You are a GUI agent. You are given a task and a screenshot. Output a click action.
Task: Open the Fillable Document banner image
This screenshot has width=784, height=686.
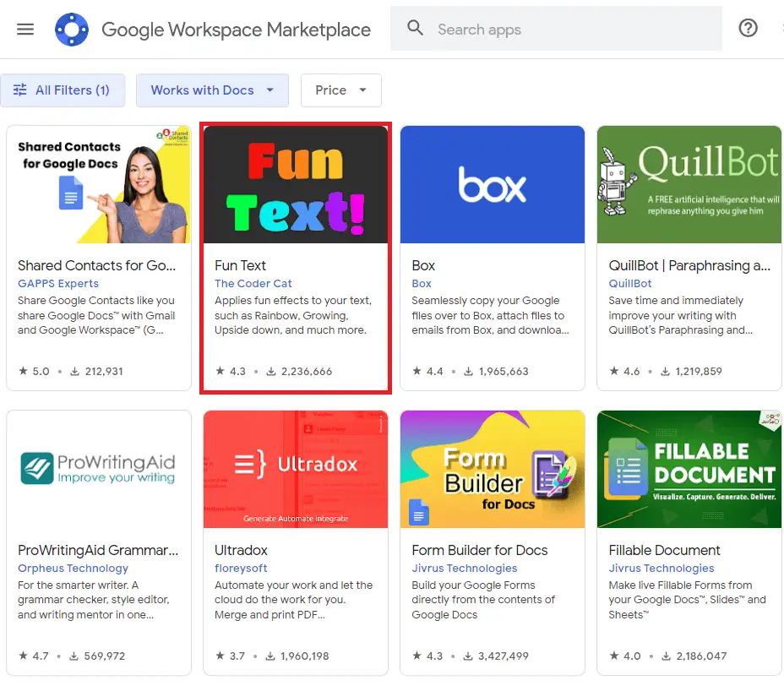pos(689,469)
